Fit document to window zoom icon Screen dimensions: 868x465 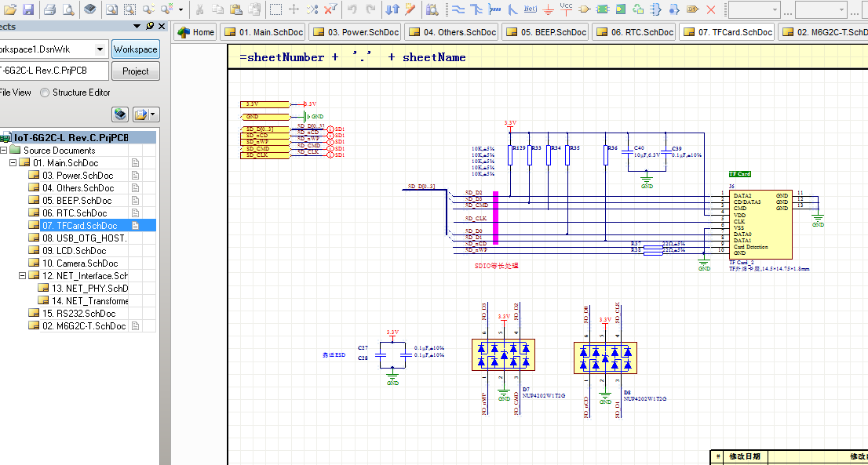[111, 9]
